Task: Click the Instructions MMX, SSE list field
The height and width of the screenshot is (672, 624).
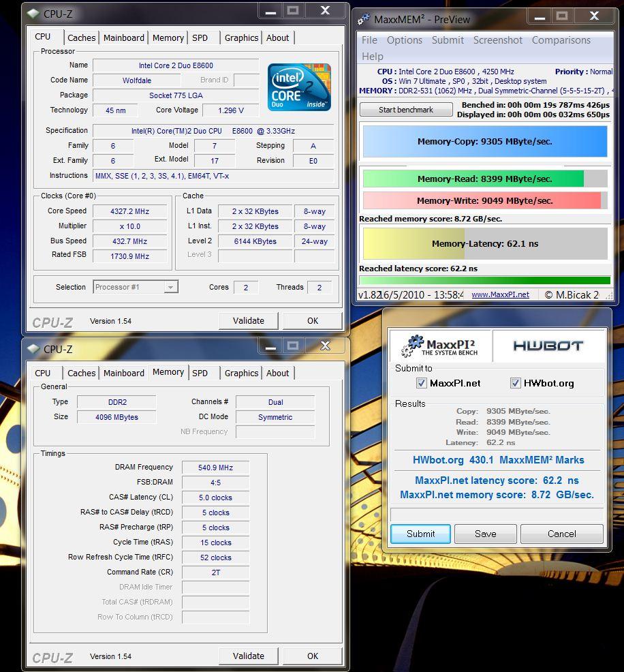Action: (x=213, y=176)
